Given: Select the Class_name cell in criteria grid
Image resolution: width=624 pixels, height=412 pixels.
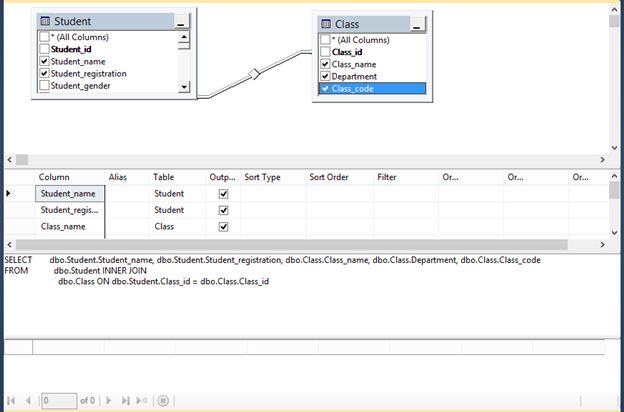Looking at the screenshot, I should (70, 226).
